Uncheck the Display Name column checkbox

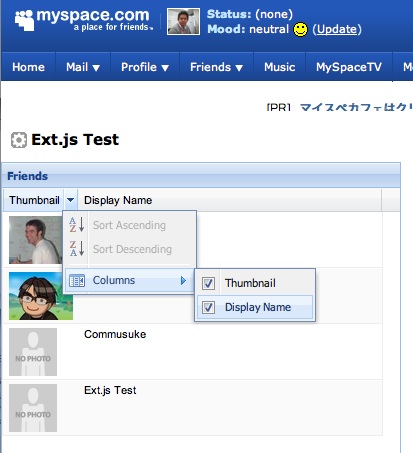pos(208,307)
